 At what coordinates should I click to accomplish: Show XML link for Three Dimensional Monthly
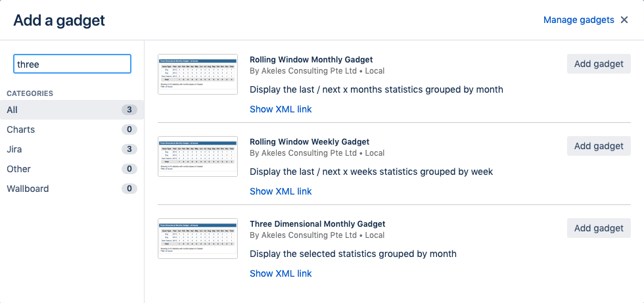(281, 273)
